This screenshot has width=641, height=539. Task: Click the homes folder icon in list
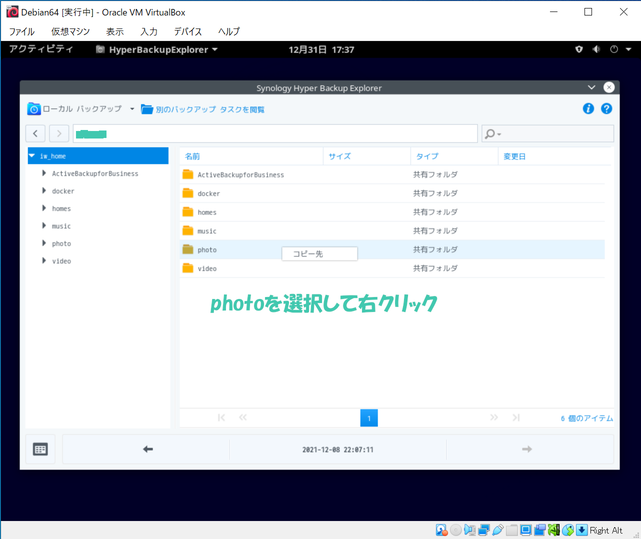click(188, 212)
